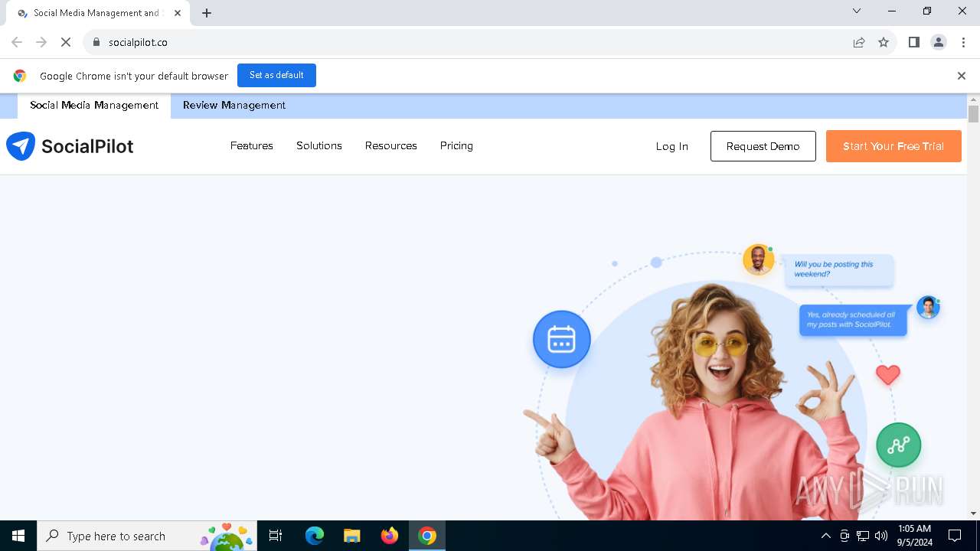Screen dimensions: 980x551
Task: Share this page icon
Action: pyautogui.click(x=859, y=42)
